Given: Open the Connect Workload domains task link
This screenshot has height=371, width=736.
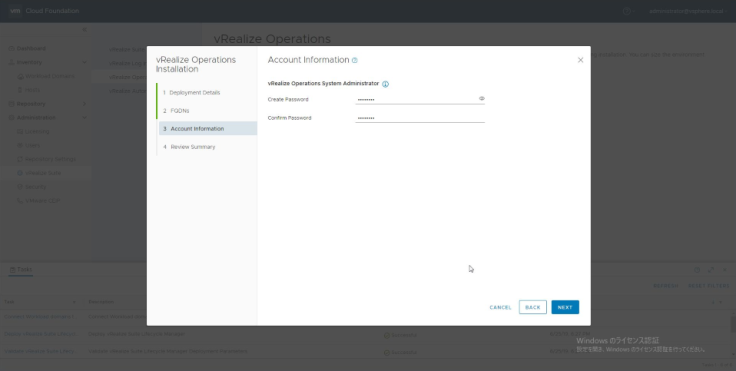Looking at the screenshot, I should [40, 317].
